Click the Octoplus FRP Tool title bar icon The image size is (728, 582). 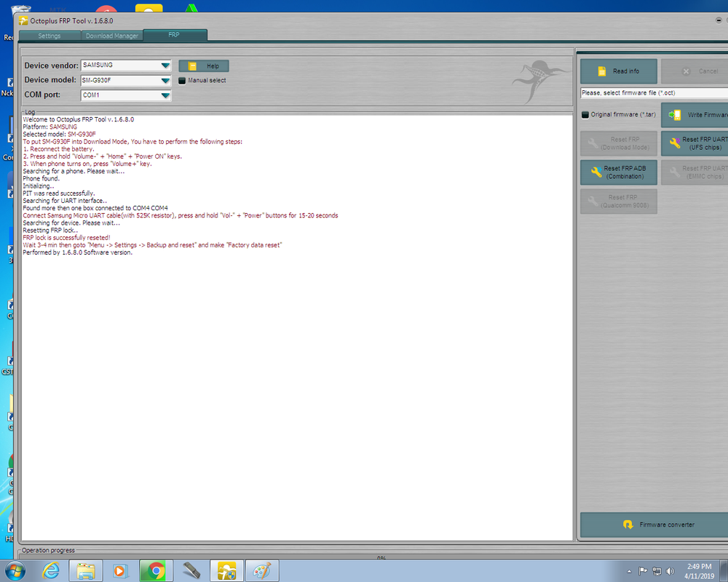pos(23,21)
